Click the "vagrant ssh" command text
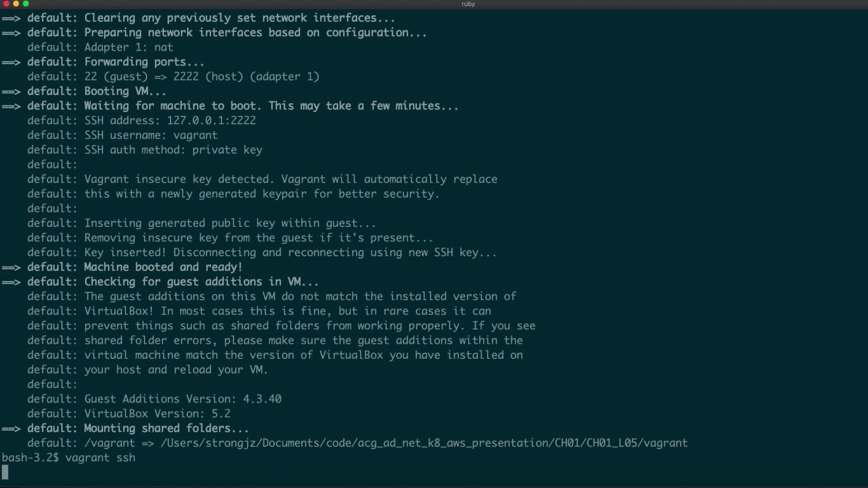Screen dimensions: 868x488 click(x=100, y=458)
